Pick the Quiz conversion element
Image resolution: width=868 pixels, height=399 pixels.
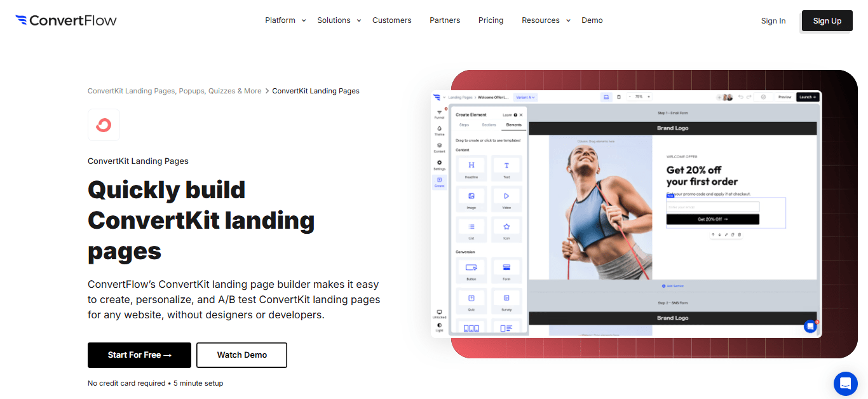click(x=471, y=299)
